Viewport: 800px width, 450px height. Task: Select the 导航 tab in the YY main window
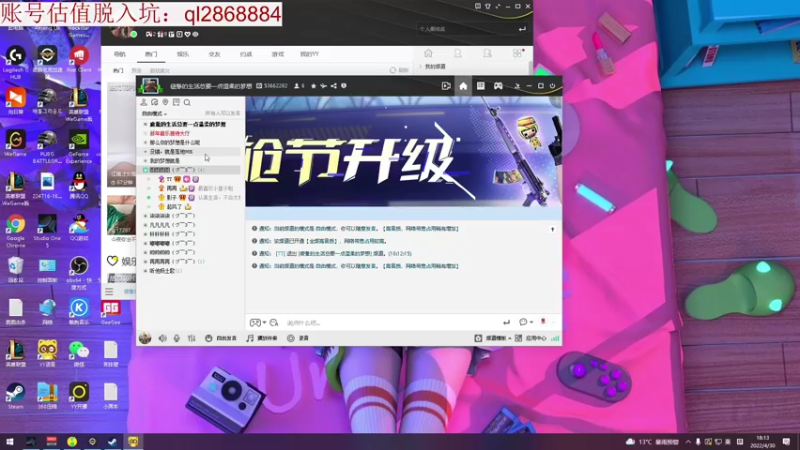tap(119, 54)
